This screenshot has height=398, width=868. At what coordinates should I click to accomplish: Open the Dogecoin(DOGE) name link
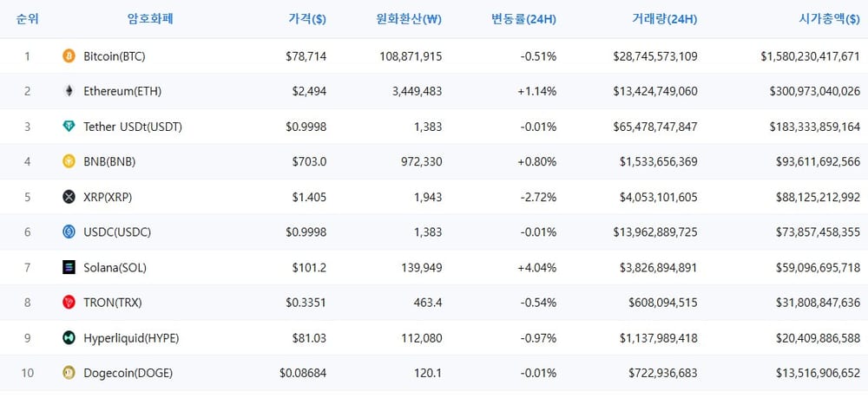(128, 374)
